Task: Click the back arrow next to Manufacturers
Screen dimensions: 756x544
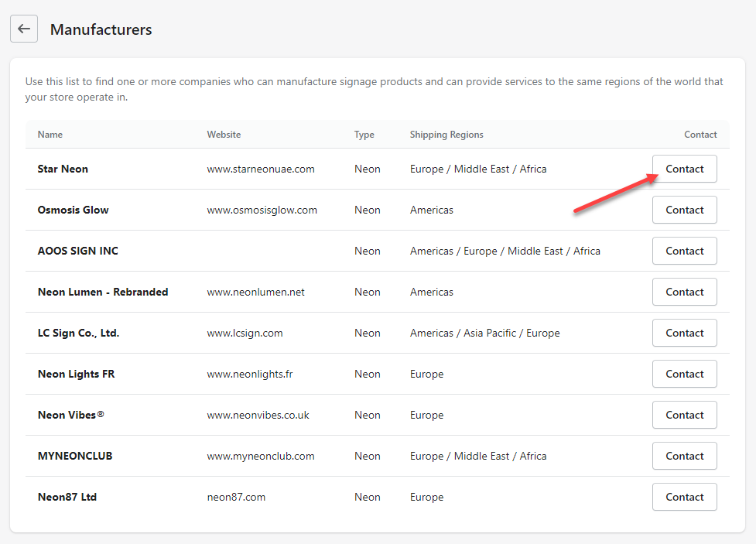Action: (24, 29)
